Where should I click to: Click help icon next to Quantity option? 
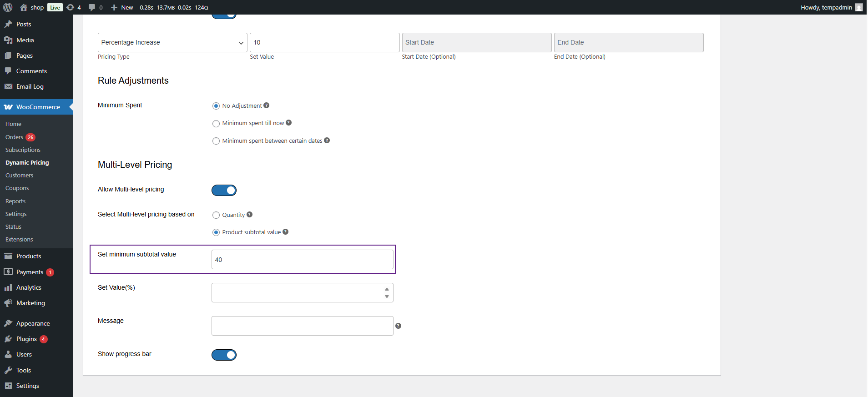coord(249,215)
